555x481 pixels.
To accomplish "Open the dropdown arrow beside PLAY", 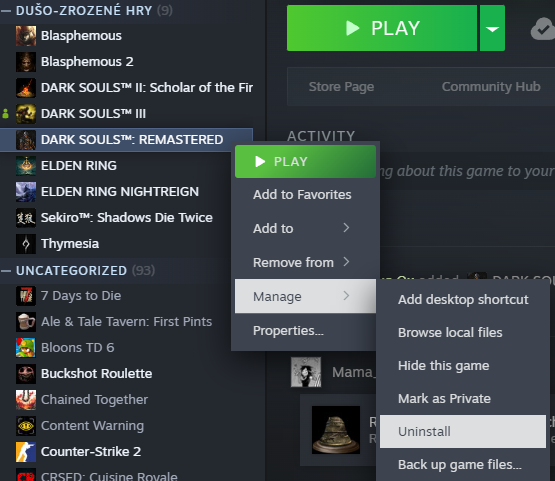I will (x=492, y=28).
